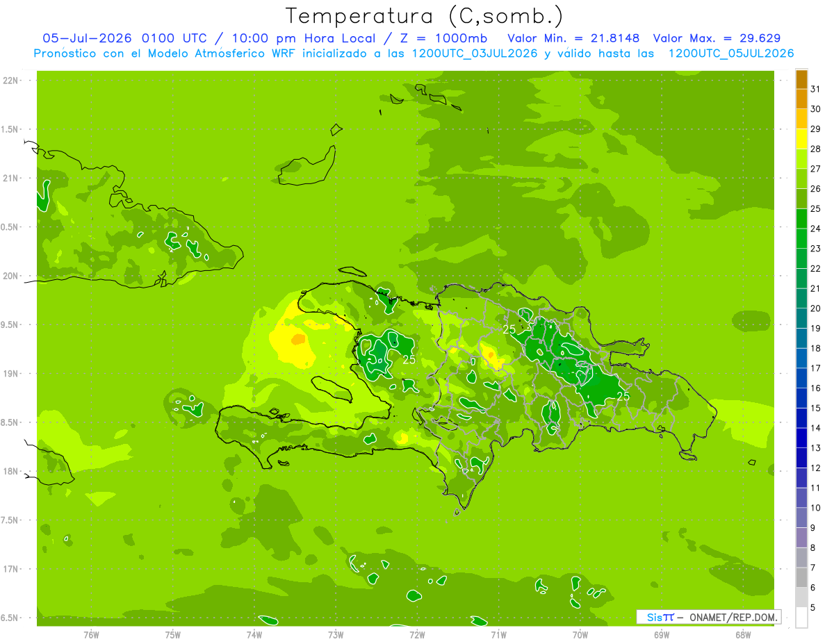The width and height of the screenshot is (834, 644).
Task: Click the title 'Temperatura (C,somb.)'
Action: 425,16
